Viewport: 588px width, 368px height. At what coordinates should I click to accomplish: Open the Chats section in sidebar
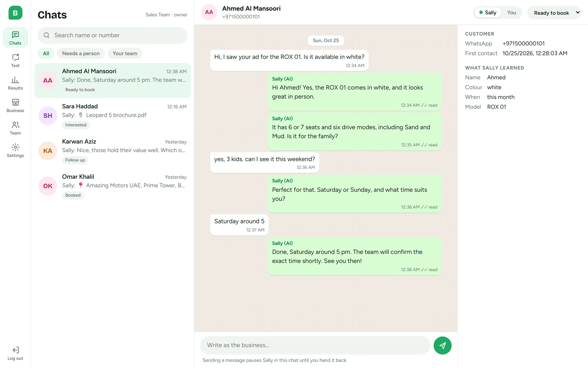[15, 38]
